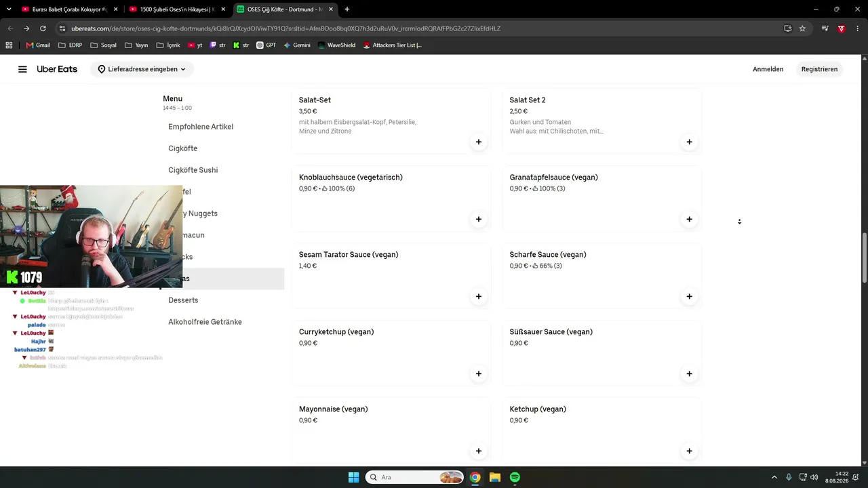Go to Alkoholfreie Getränke section
Image resolution: width=868 pixels, height=488 pixels.
[x=205, y=322]
